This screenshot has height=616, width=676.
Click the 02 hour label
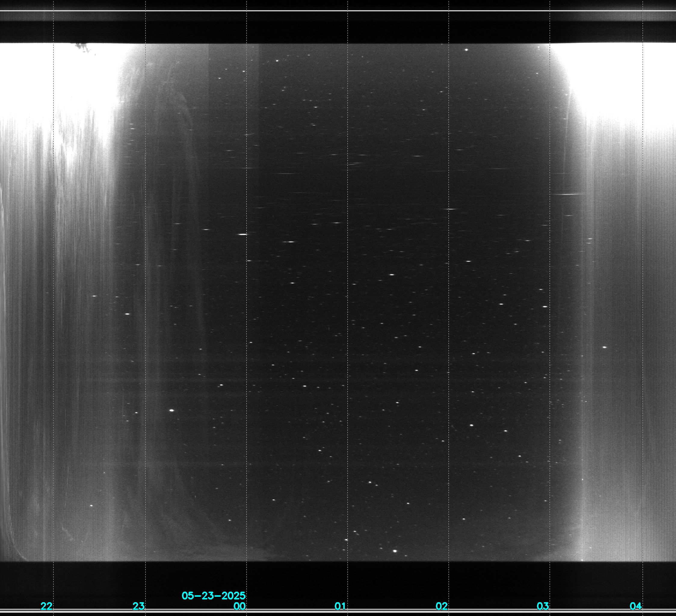(442, 606)
